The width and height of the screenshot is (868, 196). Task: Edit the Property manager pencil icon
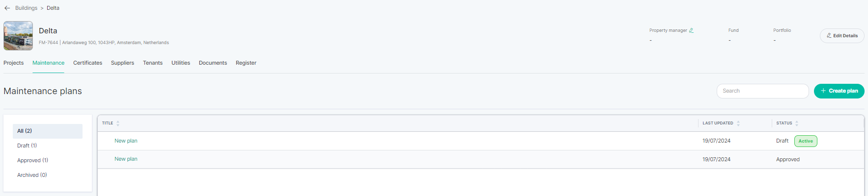(x=691, y=30)
